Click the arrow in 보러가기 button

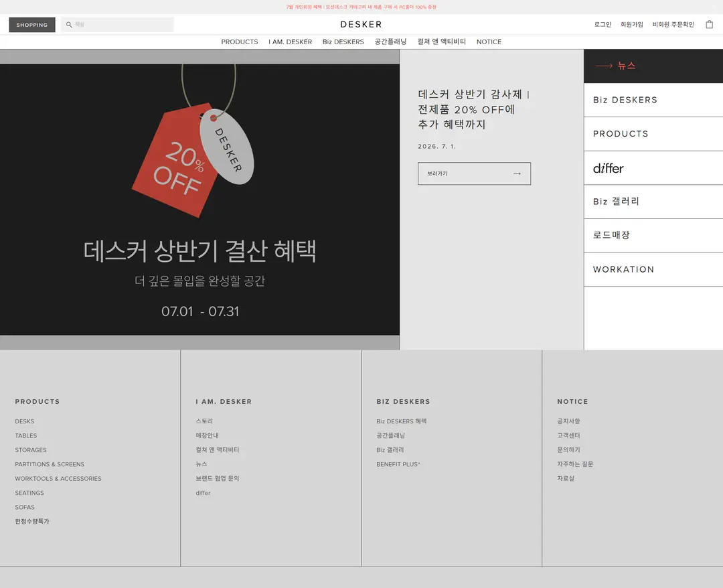pyautogui.click(x=517, y=174)
